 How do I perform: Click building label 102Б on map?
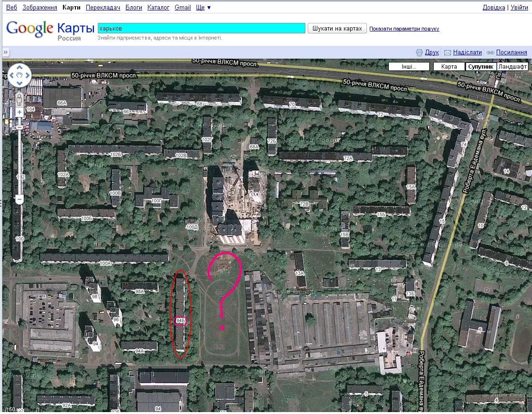116,154
